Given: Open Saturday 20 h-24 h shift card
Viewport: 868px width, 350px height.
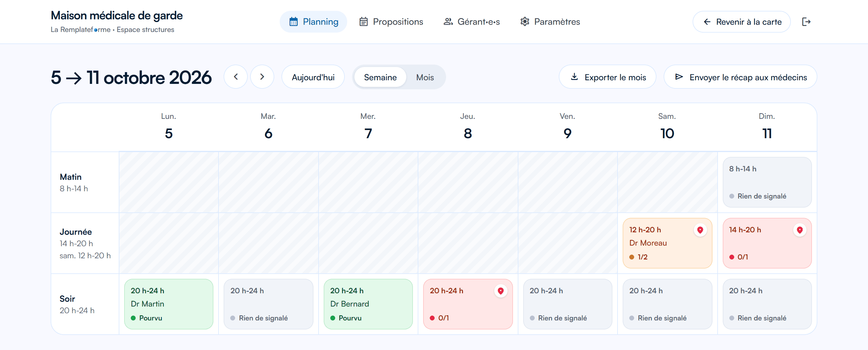Looking at the screenshot, I should [667, 304].
